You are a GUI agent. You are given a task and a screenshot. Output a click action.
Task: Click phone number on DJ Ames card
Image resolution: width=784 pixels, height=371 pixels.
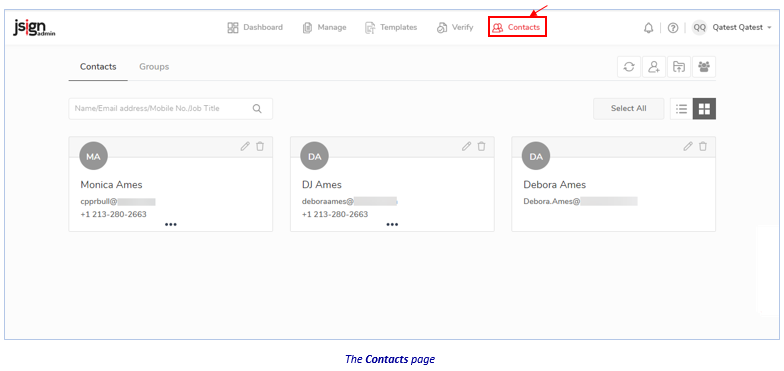pyautogui.click(x=335, y=214)
